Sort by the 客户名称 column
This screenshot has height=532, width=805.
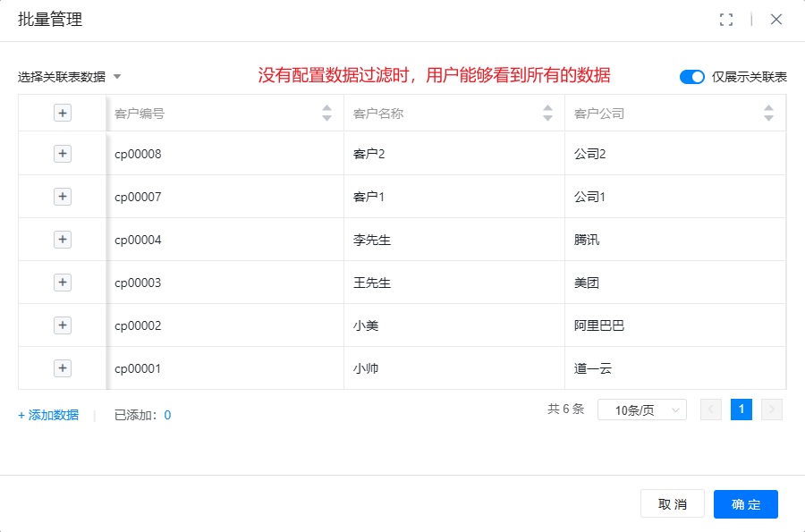coord(547,114)
